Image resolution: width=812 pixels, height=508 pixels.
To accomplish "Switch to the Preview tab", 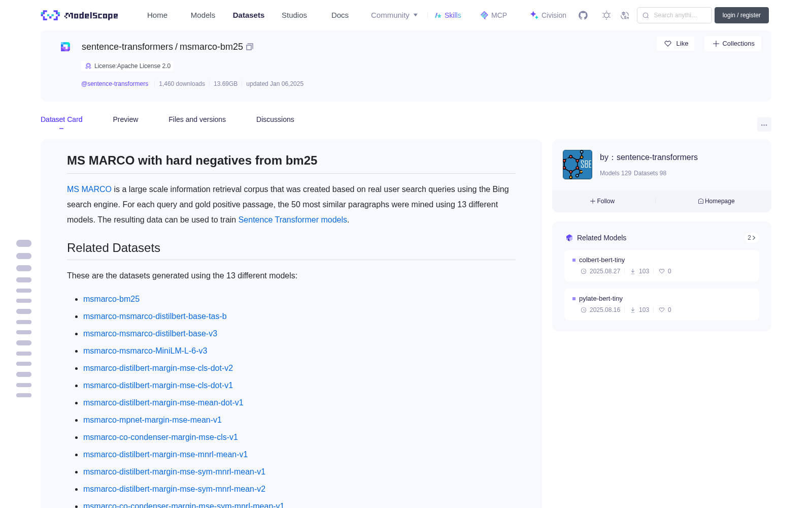I will tap(125, 119).
